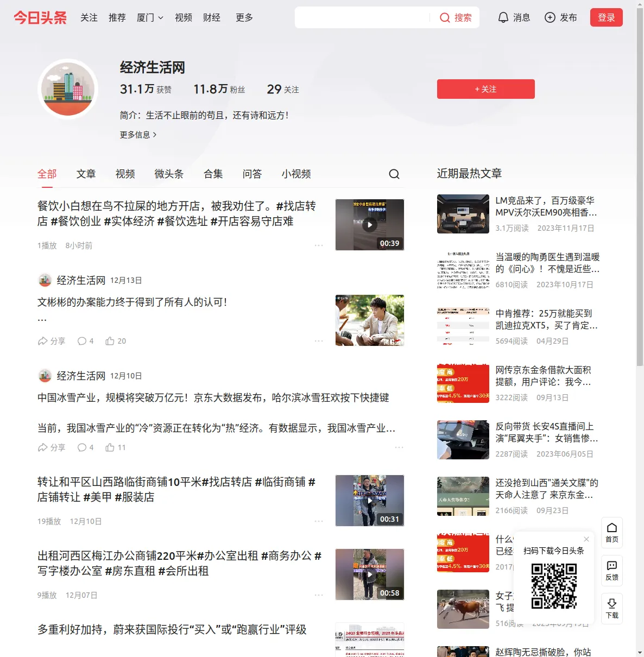The image size is (644, 657).
Task: Open the 反向带货 article thumbnail
Action: [x=463, y=440]
